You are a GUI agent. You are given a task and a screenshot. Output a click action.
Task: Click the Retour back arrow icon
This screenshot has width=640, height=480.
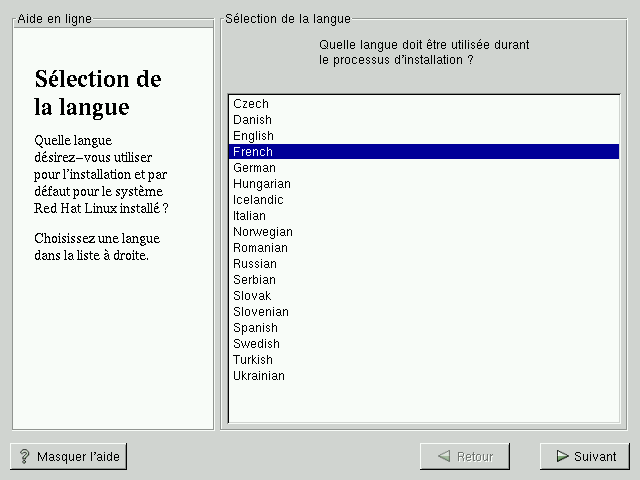[443, 457]
